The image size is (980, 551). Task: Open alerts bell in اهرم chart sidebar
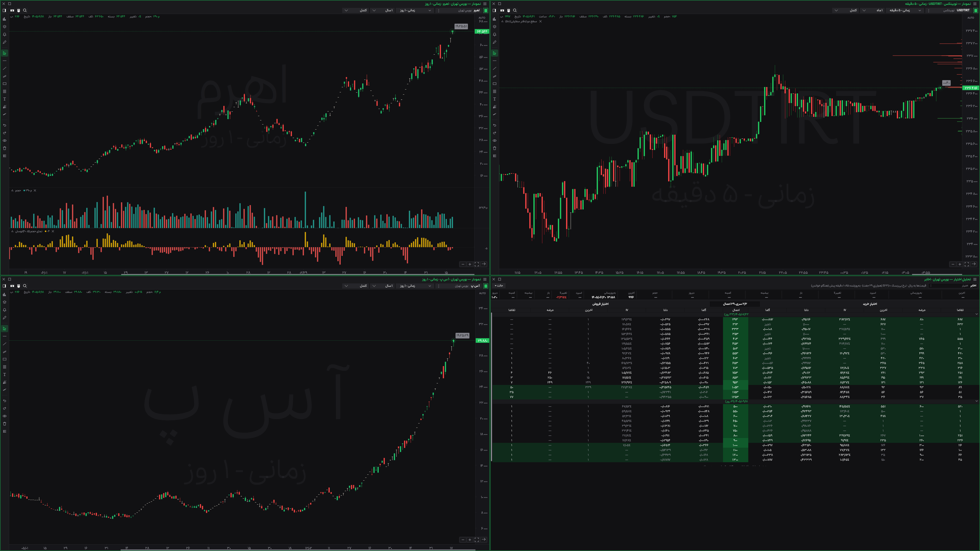coord(5,34)
